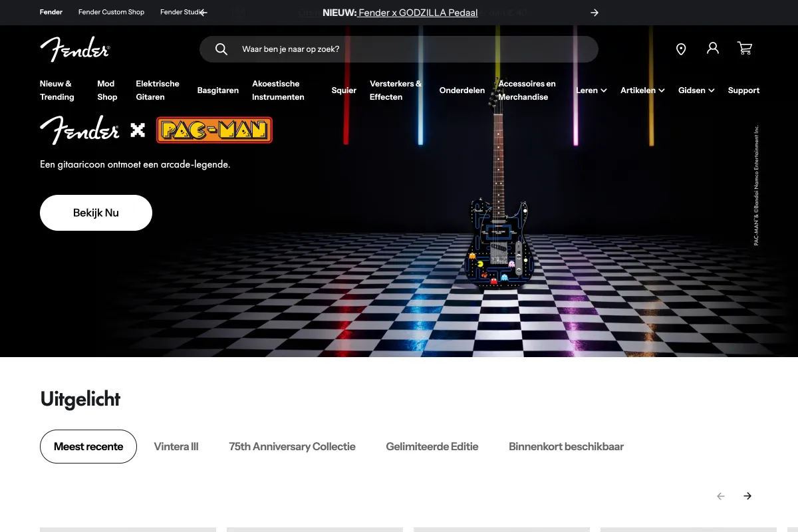Expand the Leren dropdown menu
Image resolution: width=798 pixels, height=532 pixels.
pyautogui.click(x=591, y=90)
